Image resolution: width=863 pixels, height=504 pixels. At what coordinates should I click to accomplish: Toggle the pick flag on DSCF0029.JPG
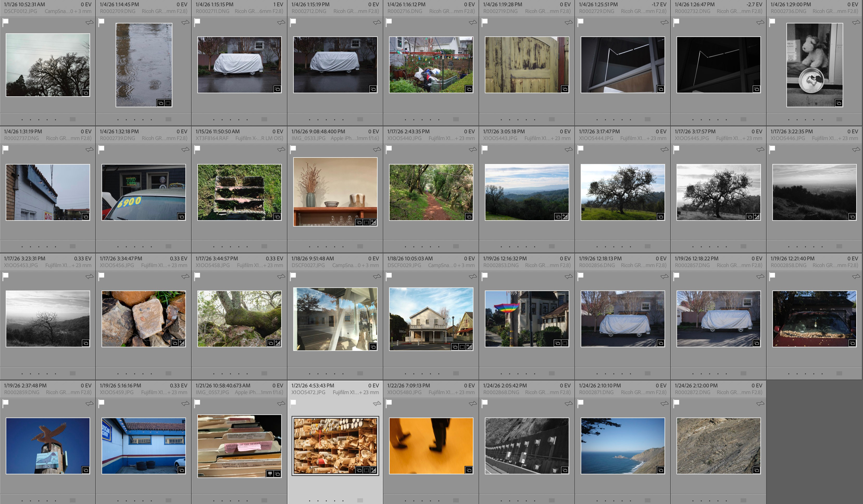pos(389,276)
